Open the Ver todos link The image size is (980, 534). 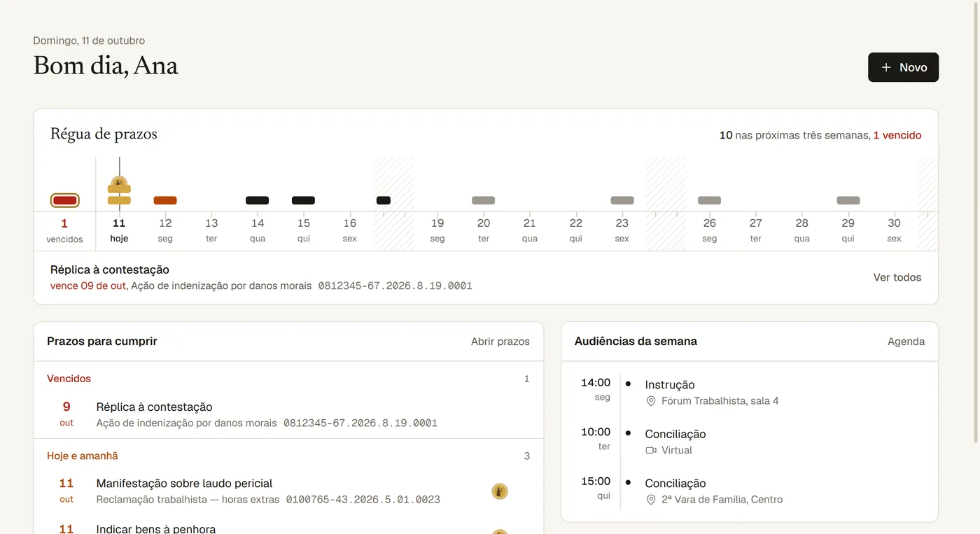click(897, 277)
